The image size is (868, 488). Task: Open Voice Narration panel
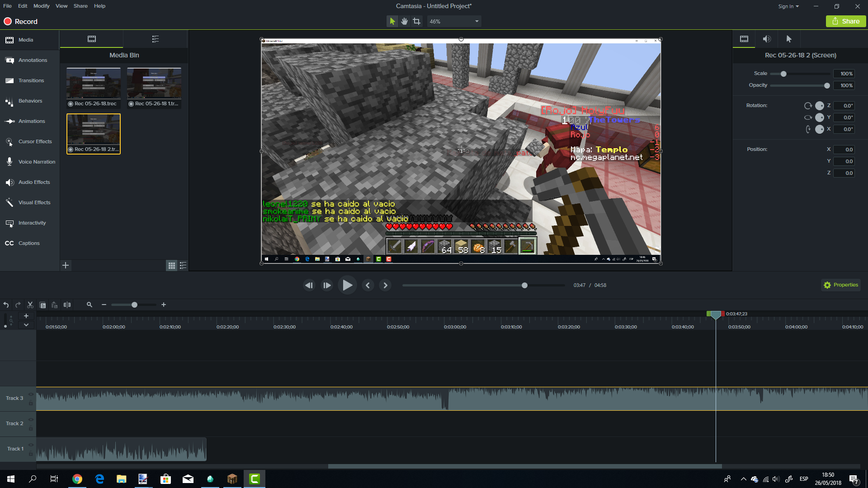pyautogui.click(x=29, y=162)
